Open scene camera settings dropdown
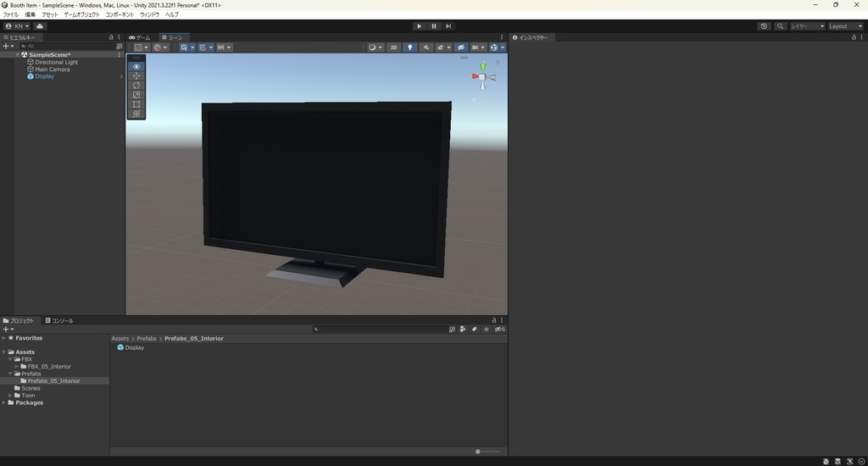Screen dimensions: 868x466 tap(478, 47)
